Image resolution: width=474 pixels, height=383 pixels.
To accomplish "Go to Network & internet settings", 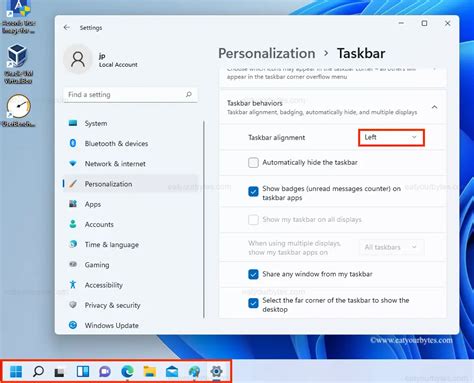I will [131, 164].
